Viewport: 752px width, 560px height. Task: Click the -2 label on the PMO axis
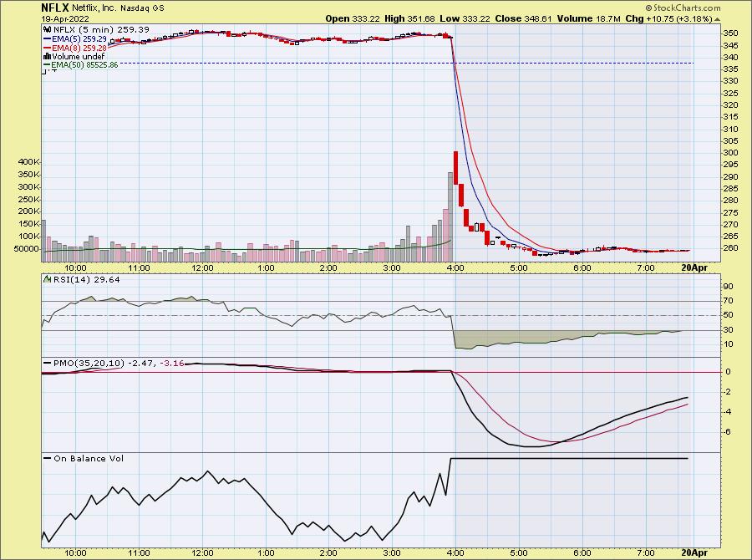pos(727,391)
